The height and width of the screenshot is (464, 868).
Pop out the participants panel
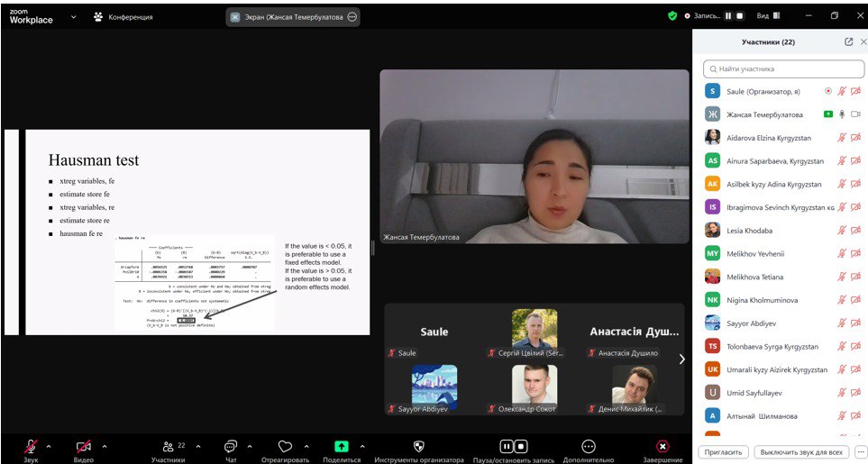pos(848,41)
